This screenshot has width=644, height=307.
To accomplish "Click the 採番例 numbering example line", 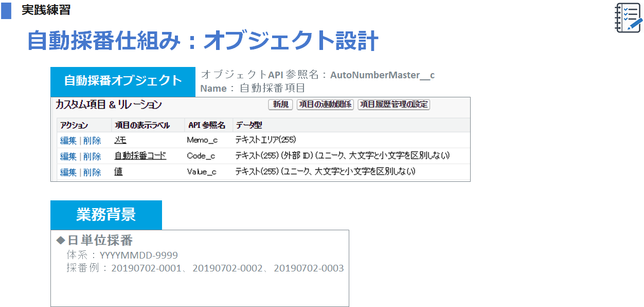I will tap(205, 268).
